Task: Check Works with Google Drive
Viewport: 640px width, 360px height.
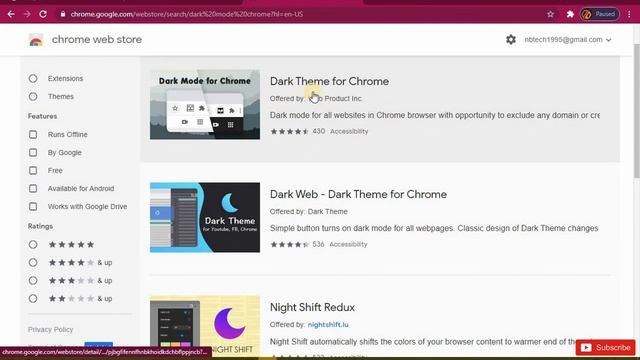Action: click(x=33, y=207)
